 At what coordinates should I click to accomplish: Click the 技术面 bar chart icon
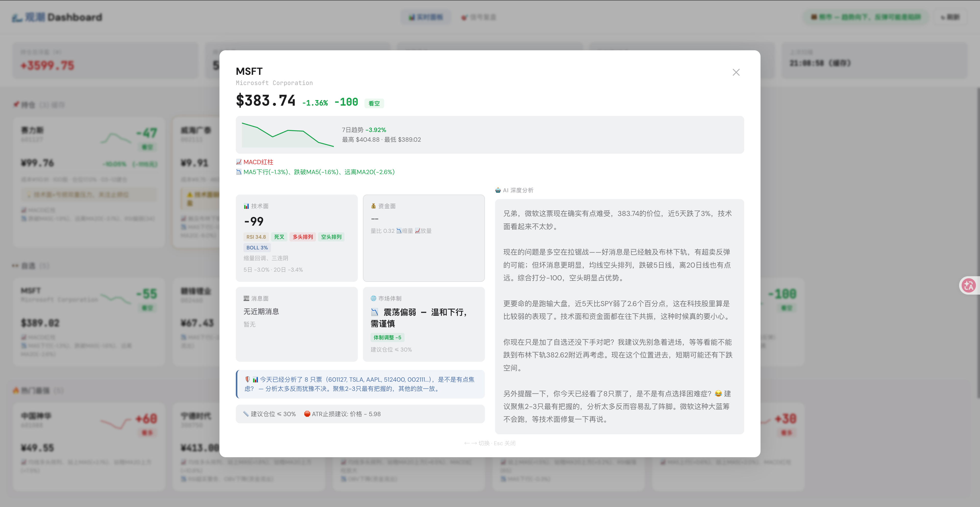(246, 206)
